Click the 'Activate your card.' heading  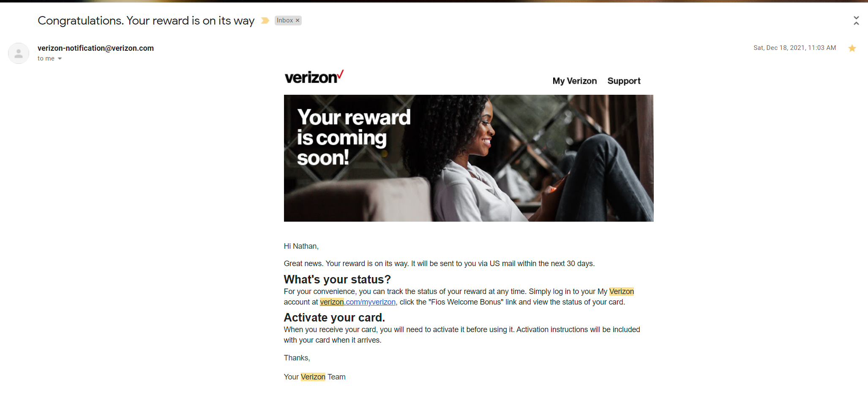(334, 318)
